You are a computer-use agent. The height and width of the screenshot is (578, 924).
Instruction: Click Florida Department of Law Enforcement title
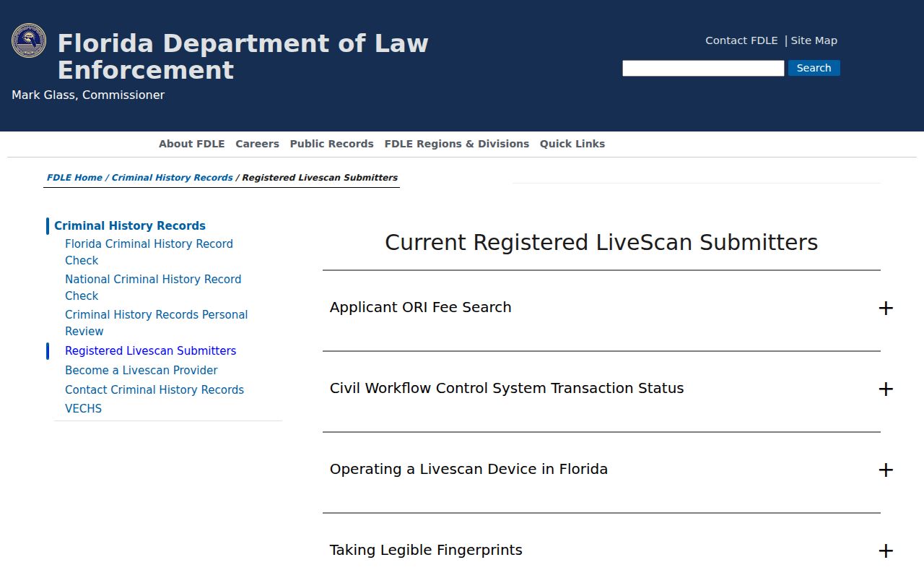pos(243,56)
